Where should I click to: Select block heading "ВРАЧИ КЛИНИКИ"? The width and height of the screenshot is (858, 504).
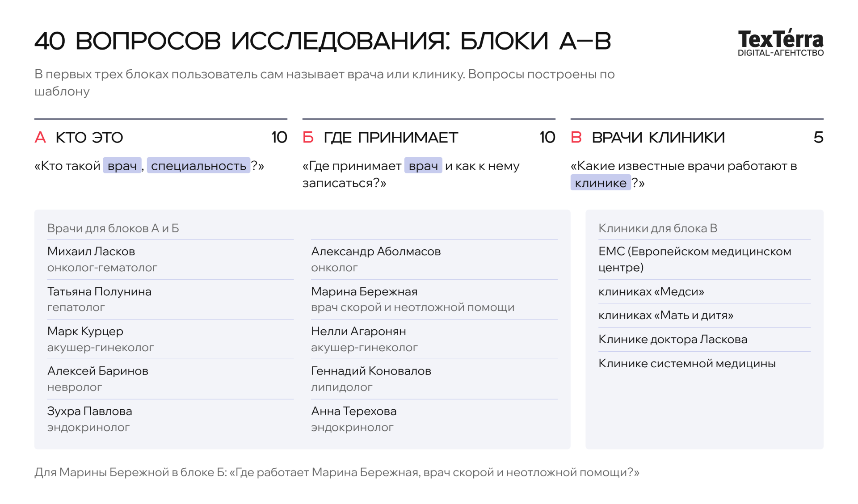pos(658,137)
